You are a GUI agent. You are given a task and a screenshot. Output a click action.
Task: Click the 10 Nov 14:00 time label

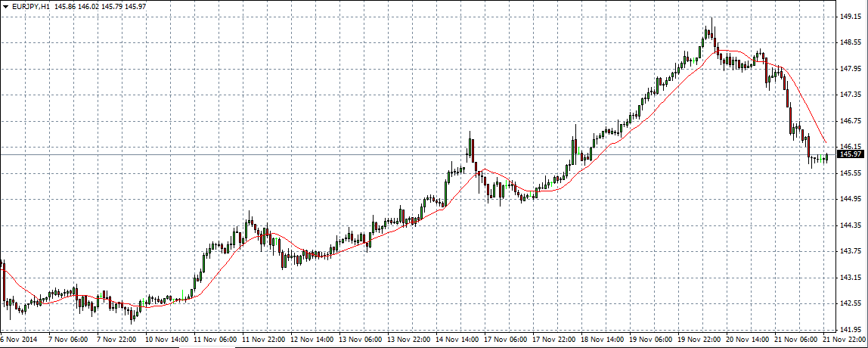pos(166,339)
